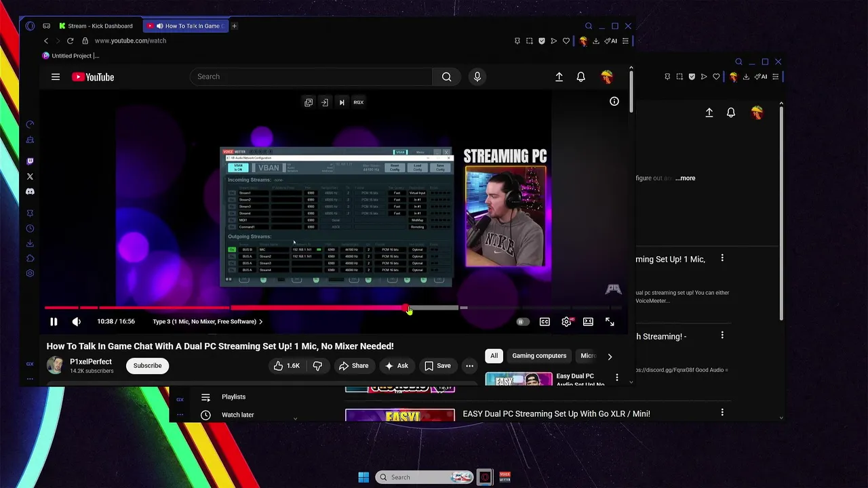Viewport: 868px width, 488px height.
Task: Open Easy Dual PC Audio thumbnail
Action: (519, 379)
